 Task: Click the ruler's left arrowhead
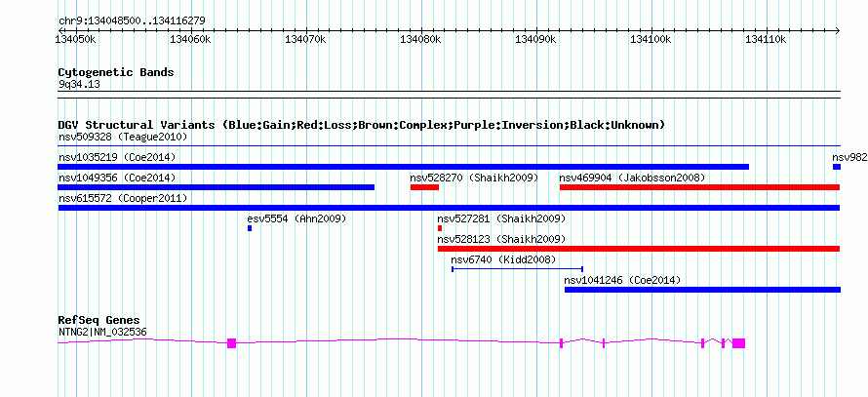point(60,30)
